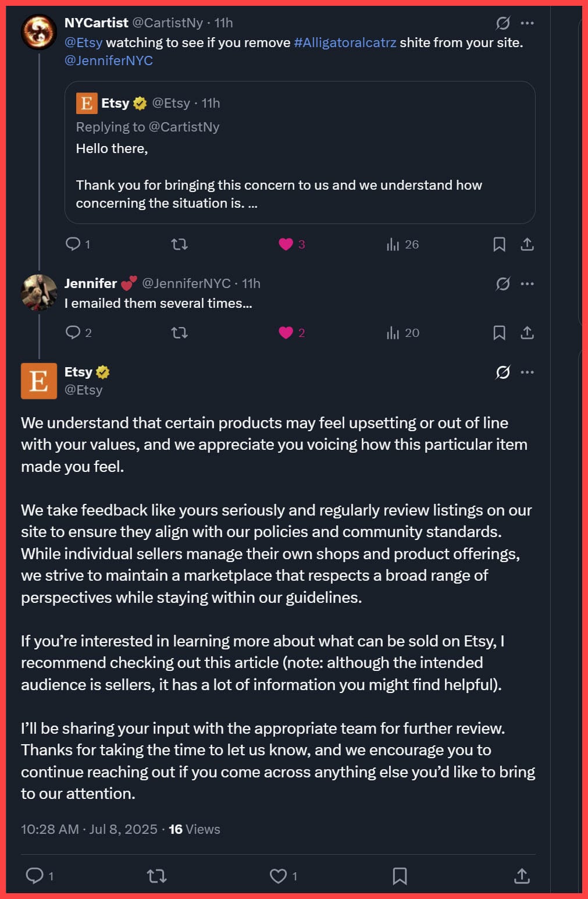Open more options on Jennifer's tweet
Image resolution: width=588 pixels, height=899 pixels.
(527, 284)
